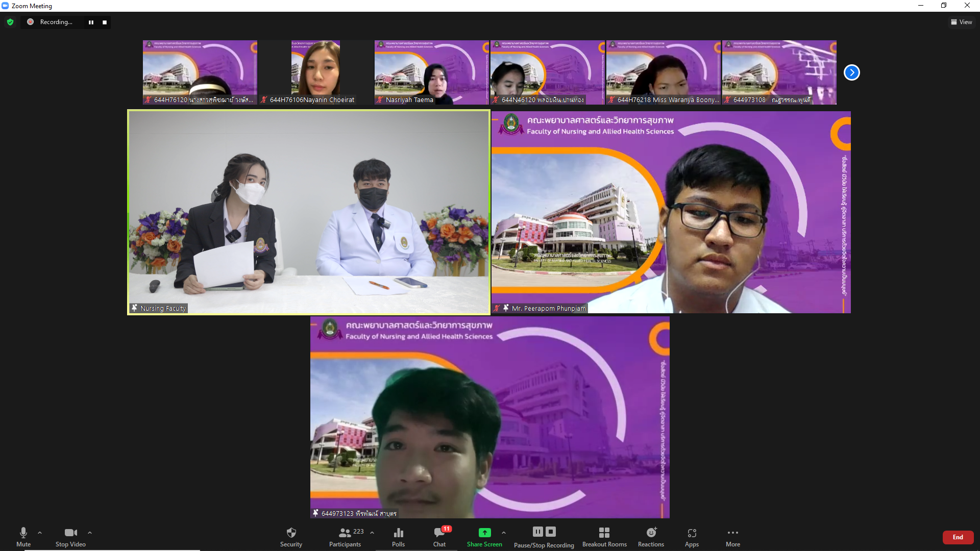Open the Polls panel
Viewport: 980px width, 551px height.
(x=398, y=537)
